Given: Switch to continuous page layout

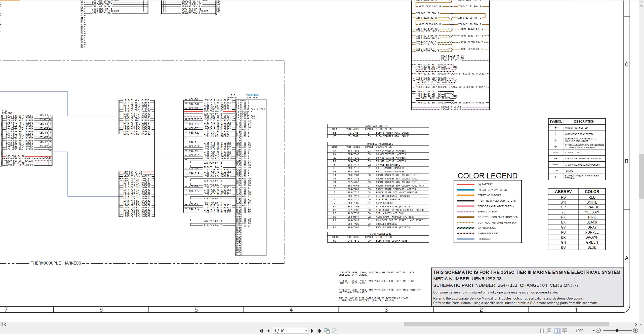Looking at the screenshot, I should point(549,331).
